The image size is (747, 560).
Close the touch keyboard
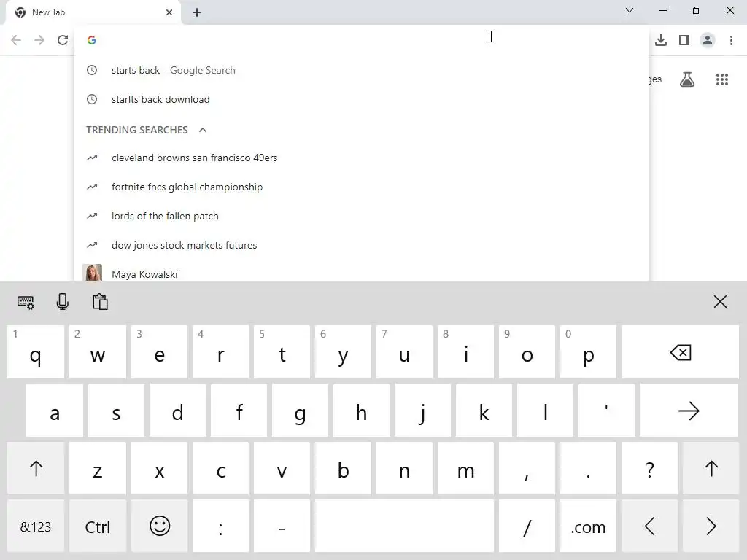[720, 301]
